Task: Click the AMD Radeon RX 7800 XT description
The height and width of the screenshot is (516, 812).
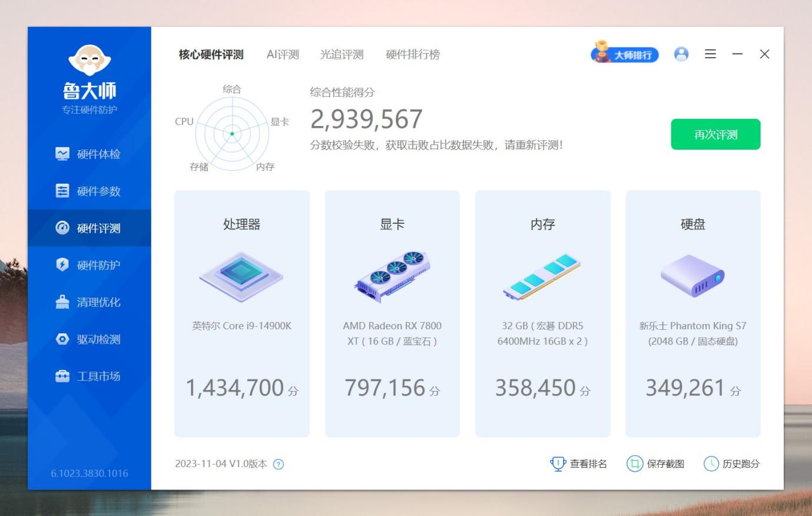Action: (392, 333)
